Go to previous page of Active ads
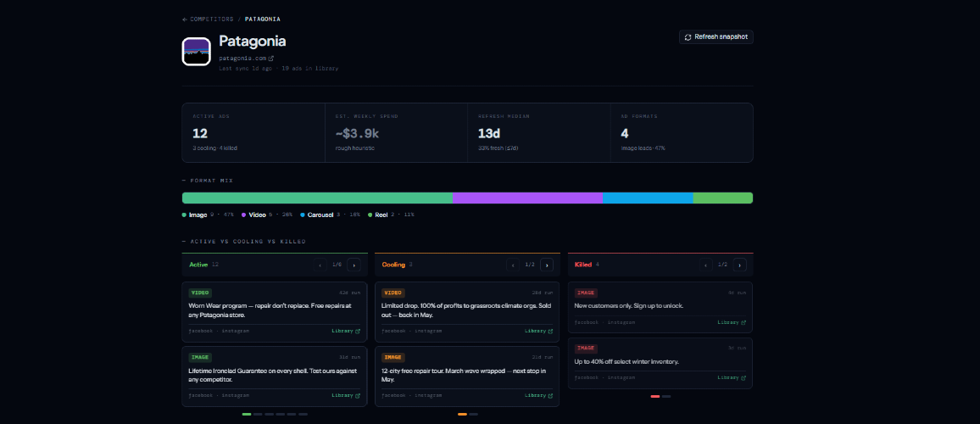980x424 pixels. coord(320,265)
